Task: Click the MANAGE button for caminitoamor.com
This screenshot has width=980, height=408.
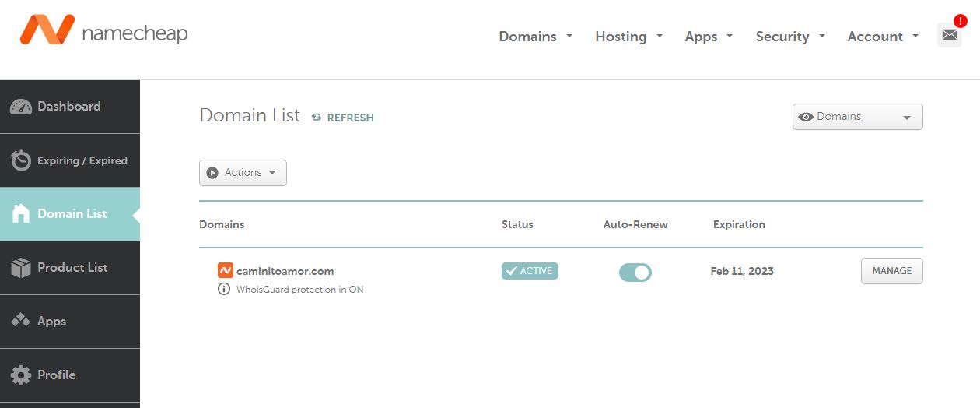Action: [x=891, y=271]
